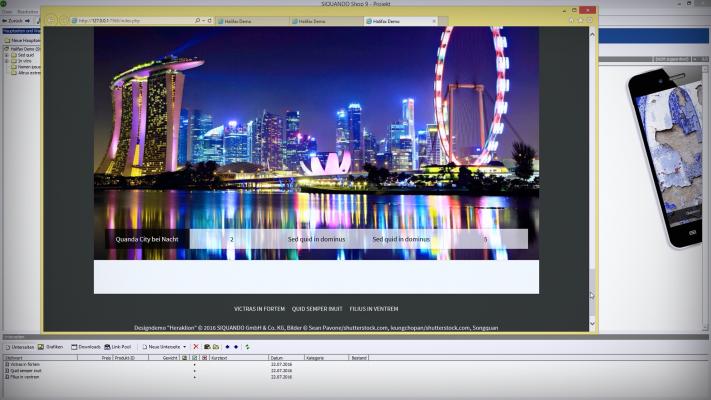Open the Downloads toolbar item
Image resolution: width=711 pixels, height=400 pixels.
coord(86,347)
